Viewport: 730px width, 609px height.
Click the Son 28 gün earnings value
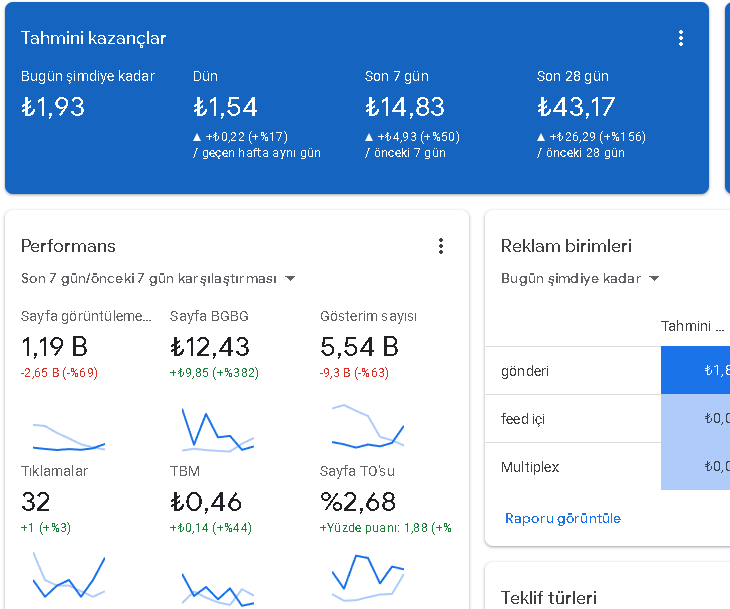click(576, 107)
